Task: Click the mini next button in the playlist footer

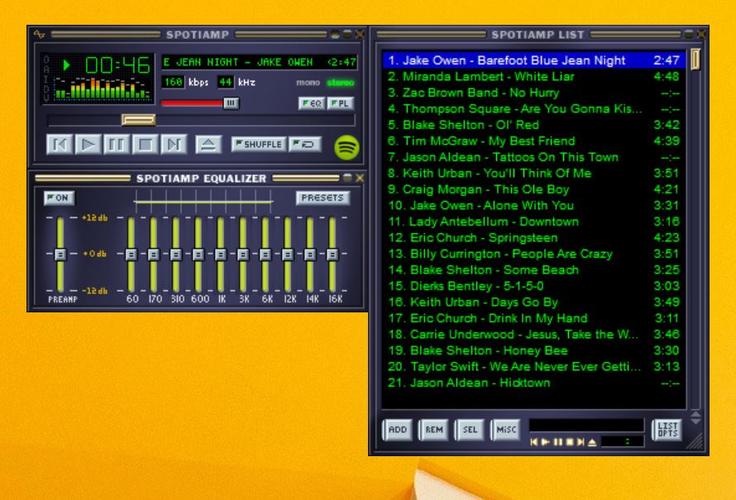Action: (581, 442)
